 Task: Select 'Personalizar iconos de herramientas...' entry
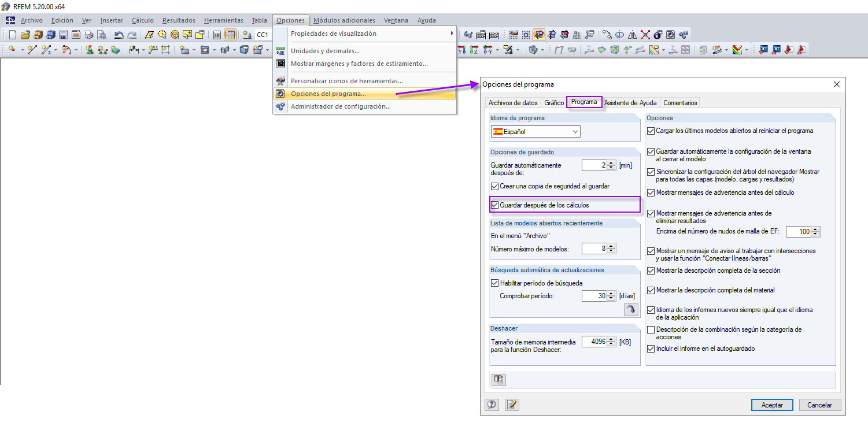tap(364, 81)
